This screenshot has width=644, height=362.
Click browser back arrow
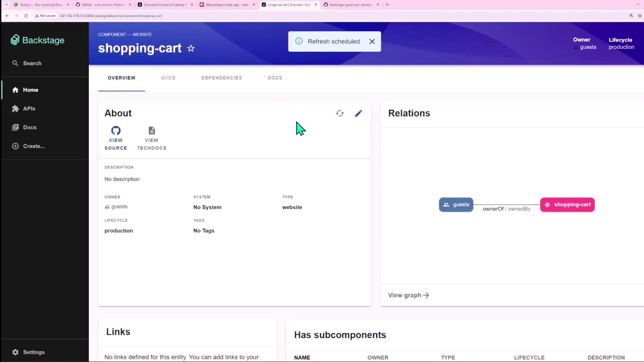click(x=7, y=16)
